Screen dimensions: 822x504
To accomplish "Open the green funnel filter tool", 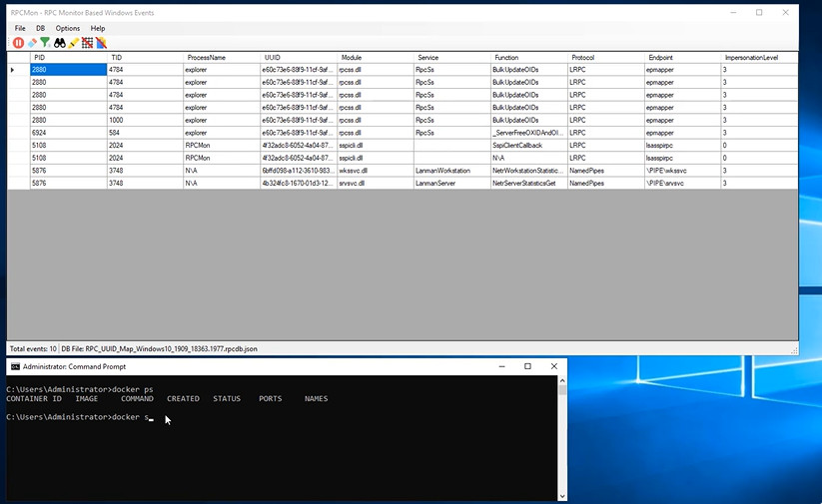I will (x=46, y=43).
